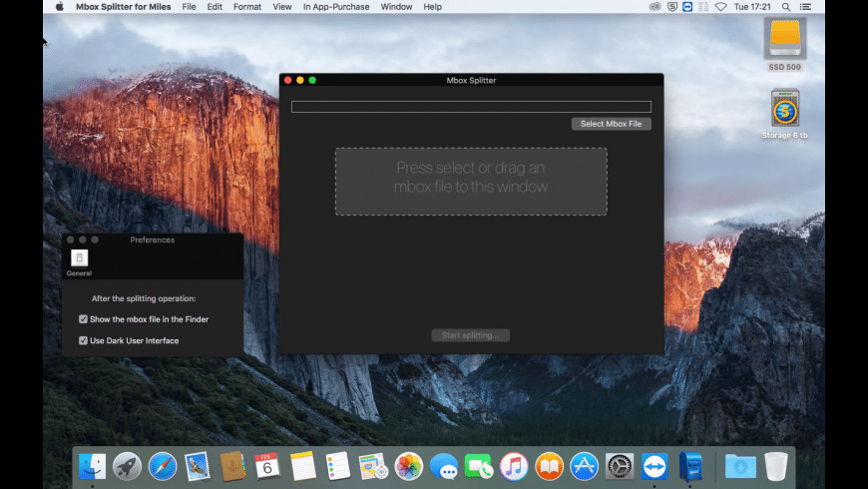Image resolution: width=868 pixels, height=489 pixels.
Task: Open Maps icon in dock
Action: point(373,466)
